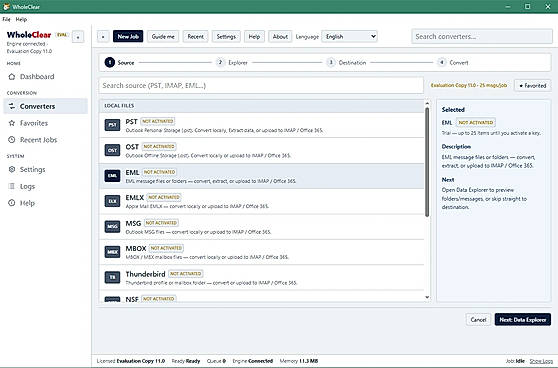Select the Thunderbird row title
Screen dimensions: 558x368
click(x=145, y=274)
